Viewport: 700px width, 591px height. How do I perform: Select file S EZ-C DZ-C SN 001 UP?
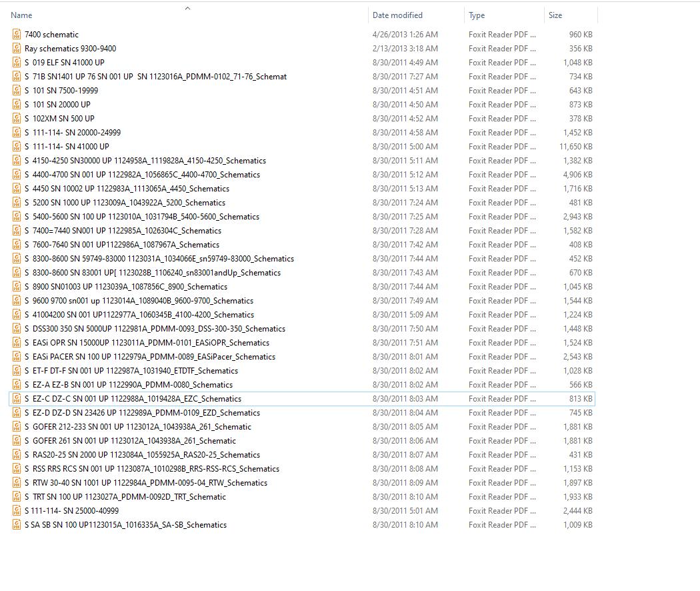[x=302, y=398]
